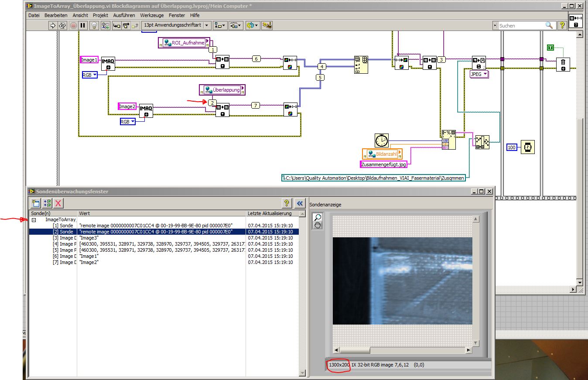Click the Suchen search field
The image size is (588, 380).
tap(521, 26)
